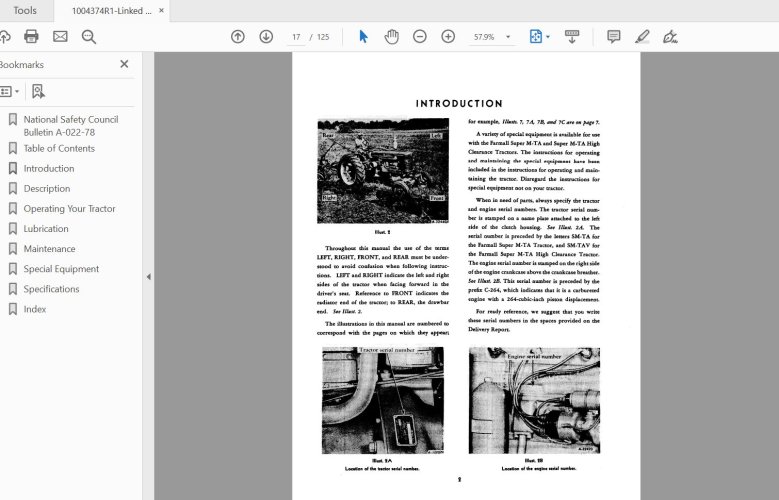Click the INTRODUCTION page heading
This screenshot has height=500, width=779.
[459, 103]
